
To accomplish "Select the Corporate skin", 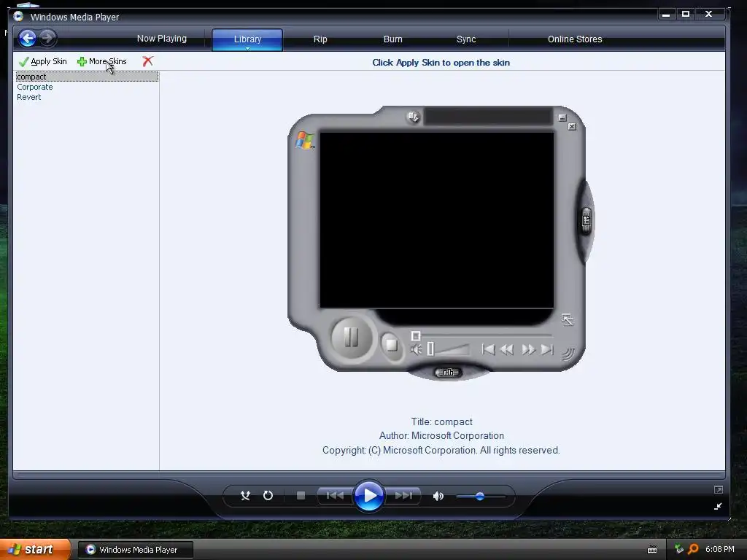I will (x=35, y=87).
